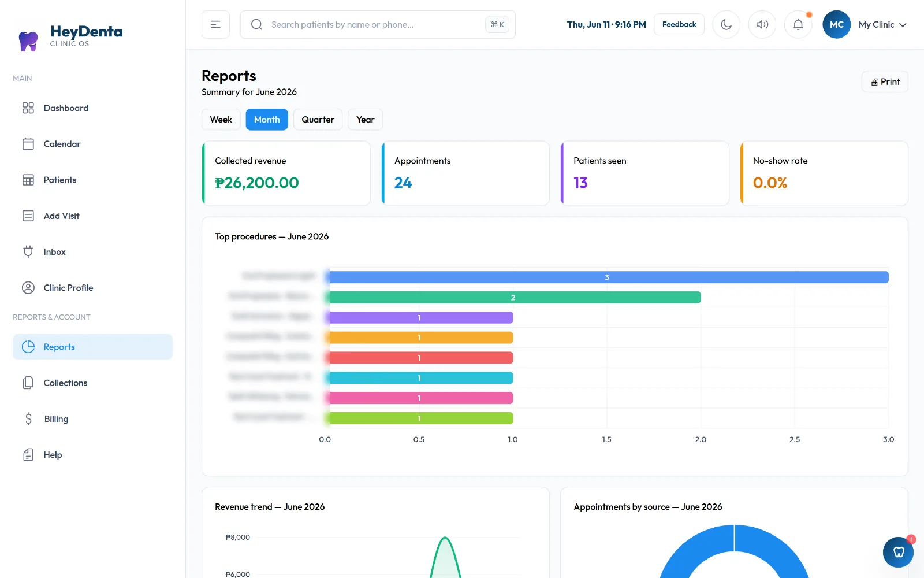
Task: Click the blue bar labeled 3
Action: pos(607,277)
